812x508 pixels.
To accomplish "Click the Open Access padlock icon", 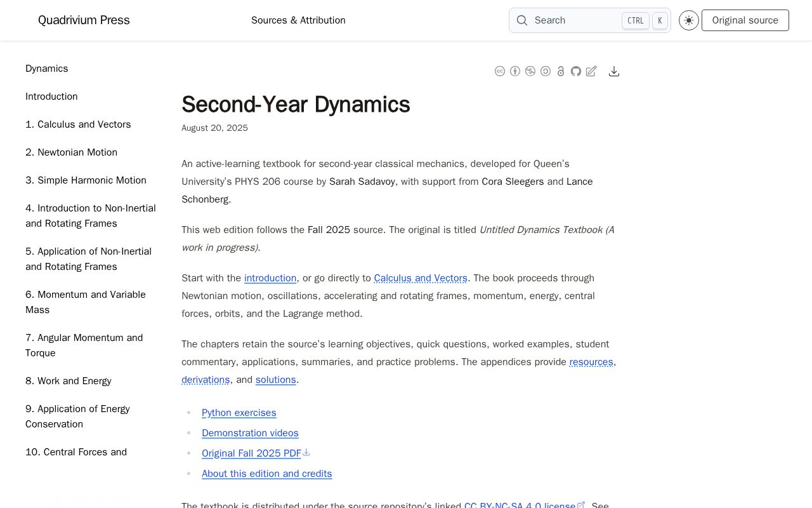I will [x=561, y=71].
